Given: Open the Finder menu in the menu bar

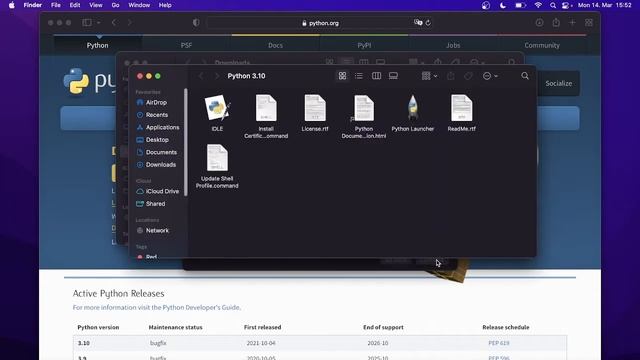Looking at the screenshot, I should pos(33,5).
